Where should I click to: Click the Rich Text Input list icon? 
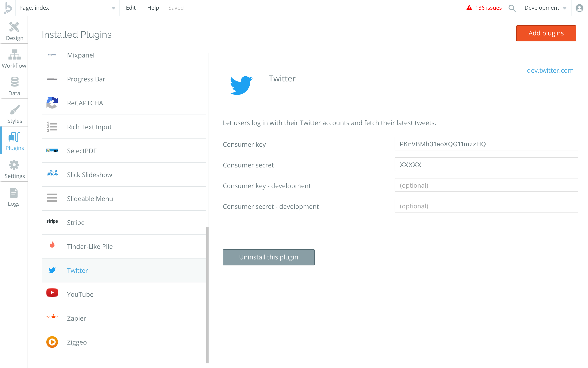52,127
